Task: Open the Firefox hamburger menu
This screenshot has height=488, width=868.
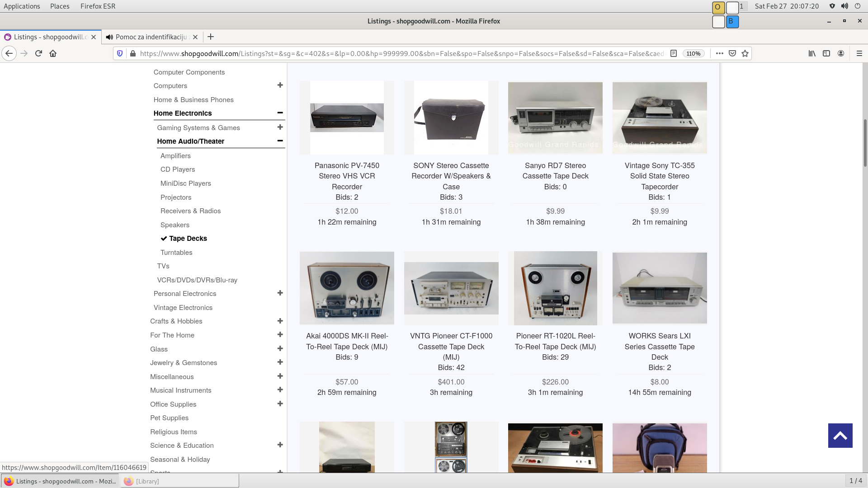Action: point(859,53)
